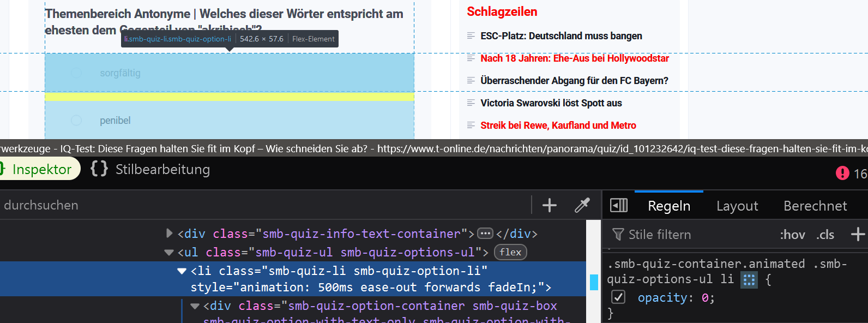Click the Stilbearbeitung curly braces icon
The image size is (868, 323).
click(99, 169)
